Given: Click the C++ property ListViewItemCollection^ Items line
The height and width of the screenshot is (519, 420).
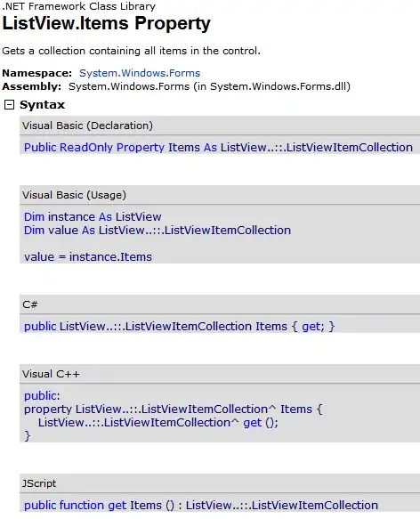Looking at the screenshot, I should pos(173,410).
